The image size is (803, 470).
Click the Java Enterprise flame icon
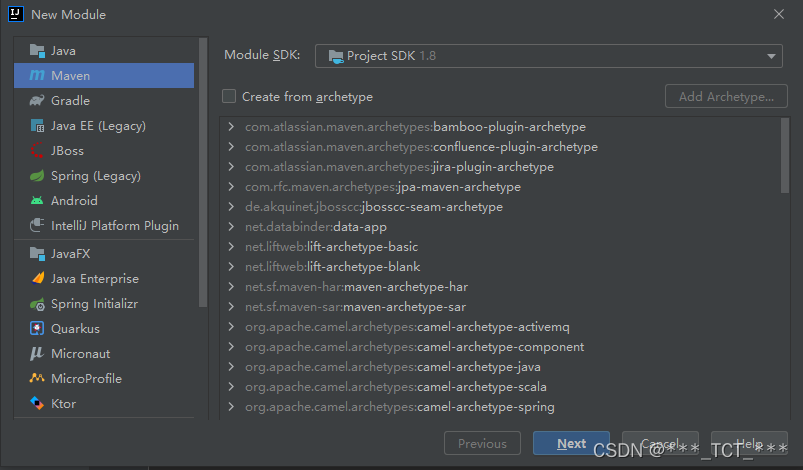[x=38, y=278]
